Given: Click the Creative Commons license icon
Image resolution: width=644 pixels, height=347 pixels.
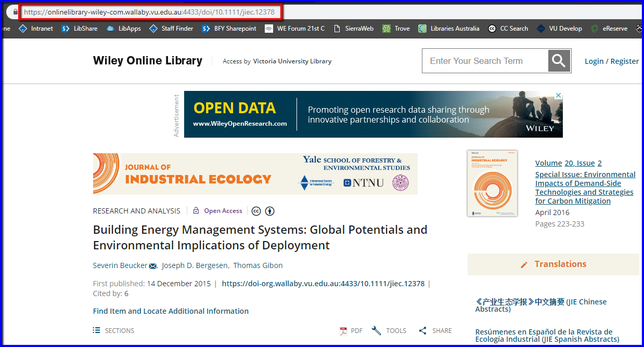Looking at the screenshot, I should click(x=256, y=211).
